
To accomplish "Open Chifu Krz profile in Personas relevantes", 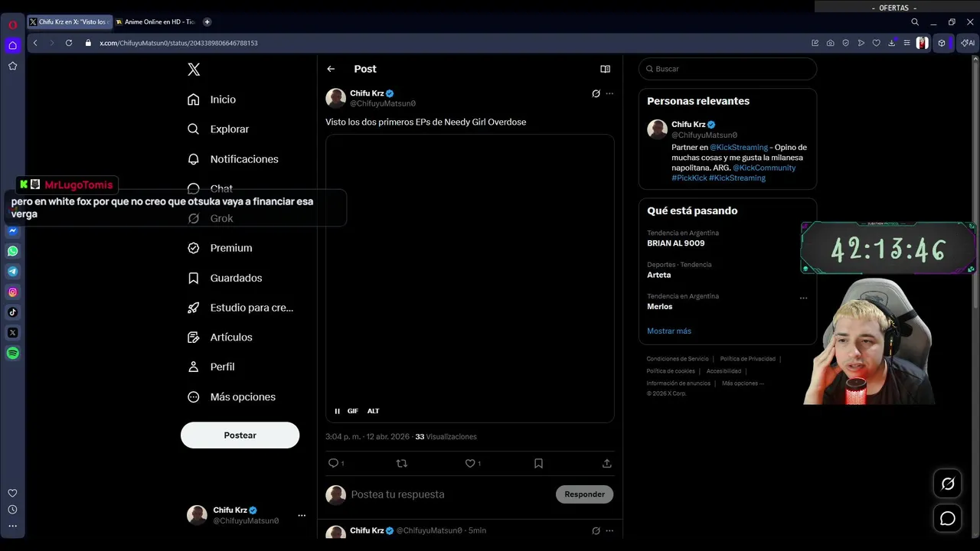I will pos(688,124).
